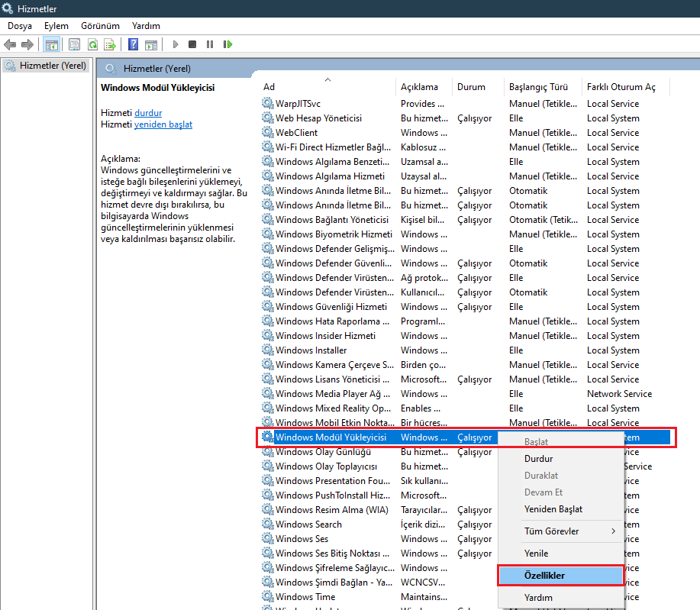
Task: Click the Hizmetler title bar gear icon
Action: [x=8, y=8]
